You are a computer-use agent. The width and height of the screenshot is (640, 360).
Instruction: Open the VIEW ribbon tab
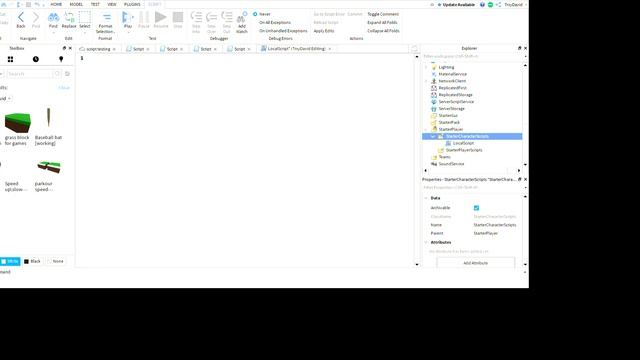coord(112,4)
